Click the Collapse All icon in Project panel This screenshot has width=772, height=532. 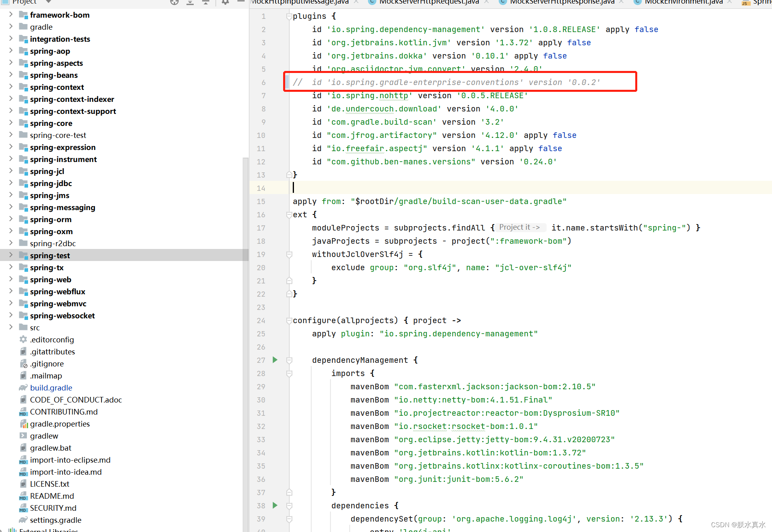(206, 2)
